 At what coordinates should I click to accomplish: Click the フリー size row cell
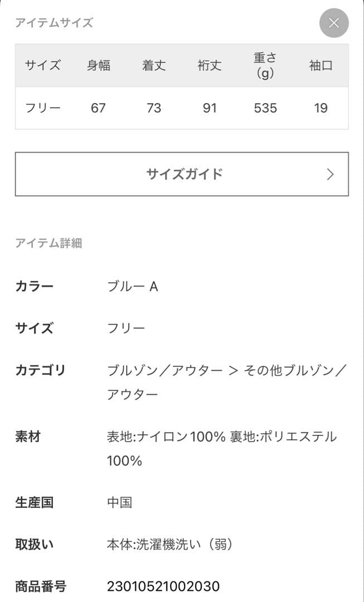(43, 108)
